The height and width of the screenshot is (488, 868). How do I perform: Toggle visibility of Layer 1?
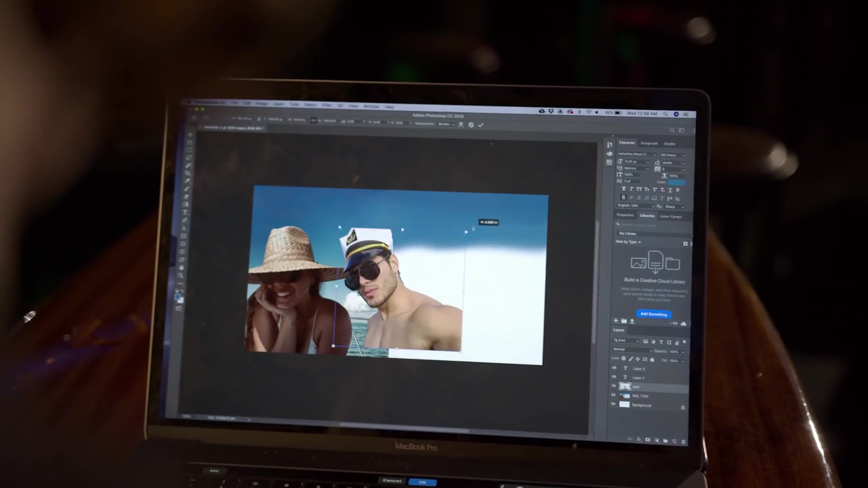click(x=614, y=377)
